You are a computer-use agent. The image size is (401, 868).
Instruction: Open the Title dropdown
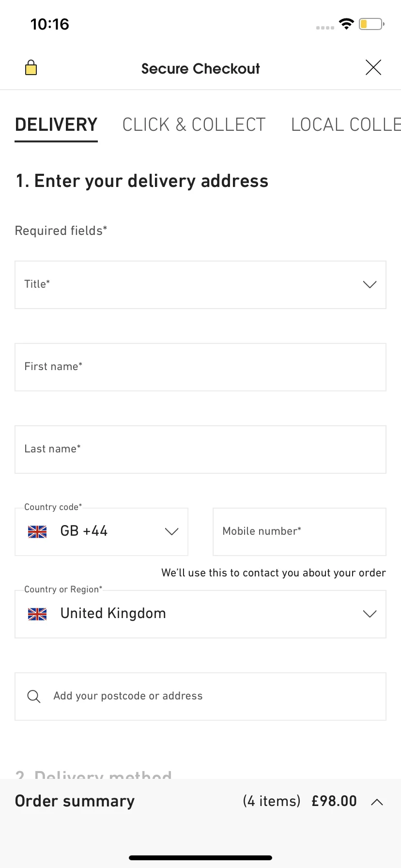(x=200, y=285)
